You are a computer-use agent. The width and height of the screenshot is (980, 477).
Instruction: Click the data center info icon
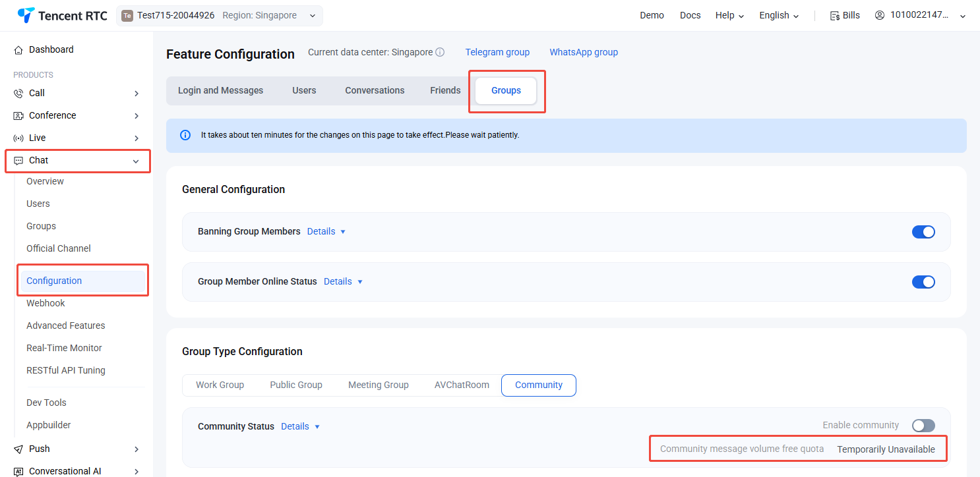tap(440, 53)
